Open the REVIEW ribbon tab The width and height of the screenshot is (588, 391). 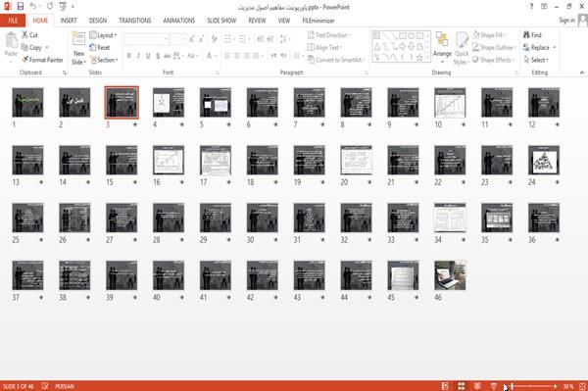257,21
